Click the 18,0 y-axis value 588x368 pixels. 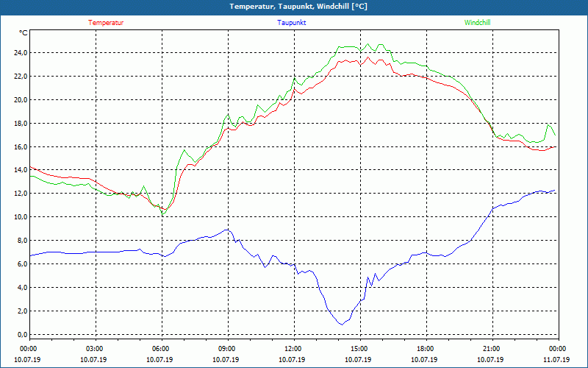(x=21, y=123)
